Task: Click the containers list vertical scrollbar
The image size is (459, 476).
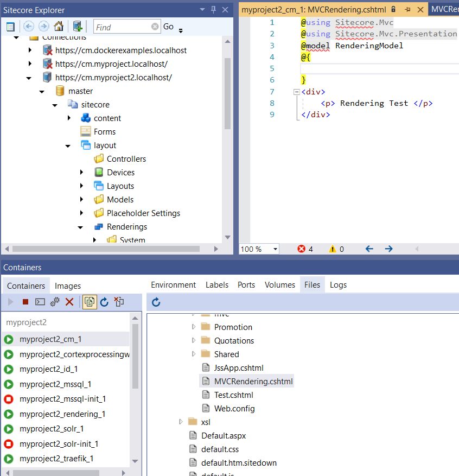Action: [135, 357]
